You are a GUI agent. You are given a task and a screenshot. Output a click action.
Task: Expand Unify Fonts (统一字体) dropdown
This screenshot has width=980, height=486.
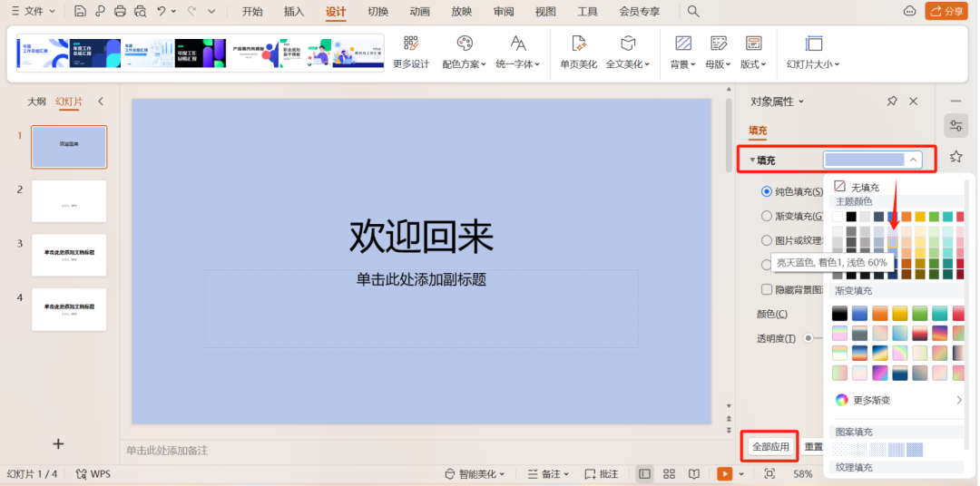click(518, 52)
